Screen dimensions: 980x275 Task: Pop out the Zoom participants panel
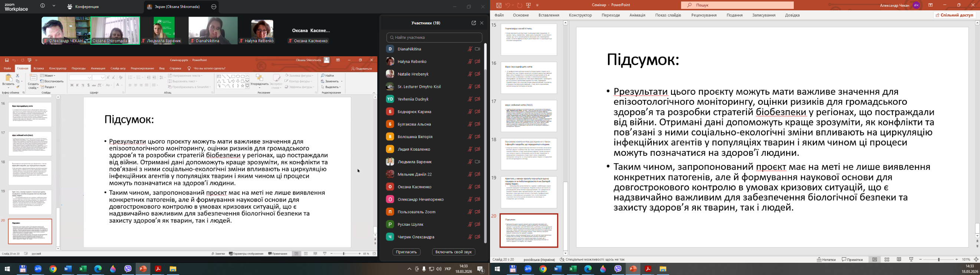click(x=474, y=23)
